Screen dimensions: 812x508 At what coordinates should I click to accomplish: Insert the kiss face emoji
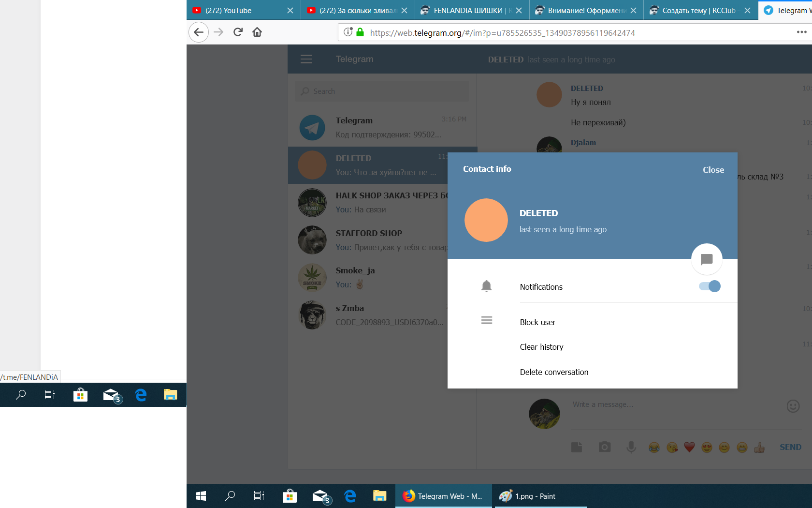coord(672,448)
